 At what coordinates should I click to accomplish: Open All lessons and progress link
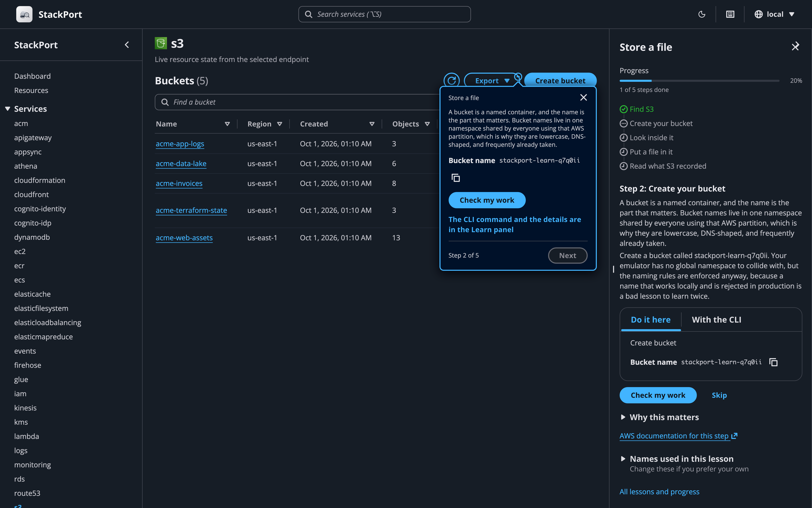659,492
